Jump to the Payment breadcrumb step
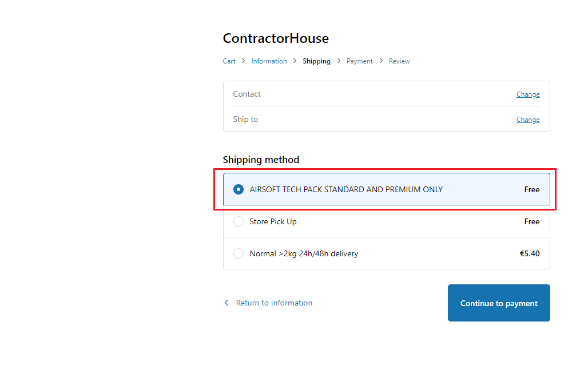 pyautogui.click(x=359, y=61)
